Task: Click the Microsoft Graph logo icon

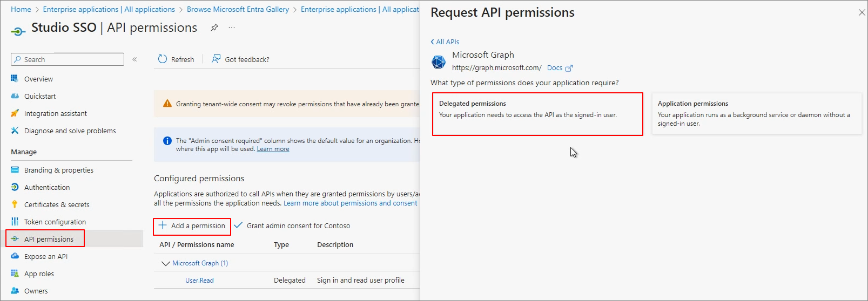Action: [x=439, y=62]
